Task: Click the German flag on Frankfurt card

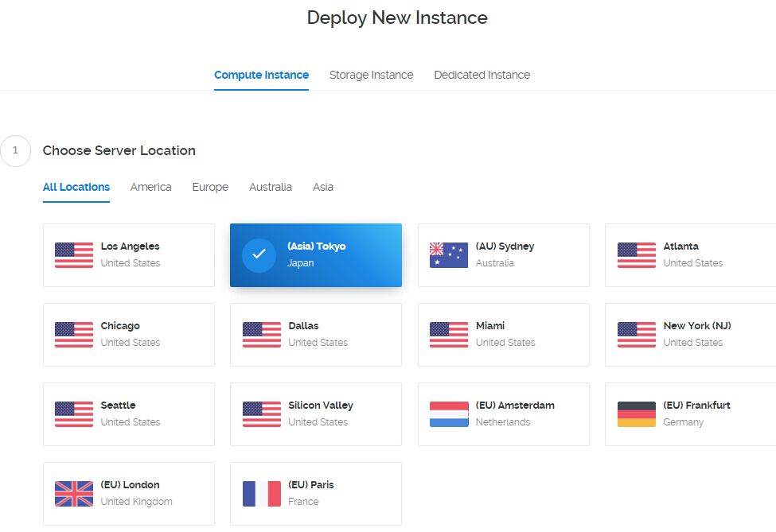Action: pyautogui.click(x=634, y=414)
